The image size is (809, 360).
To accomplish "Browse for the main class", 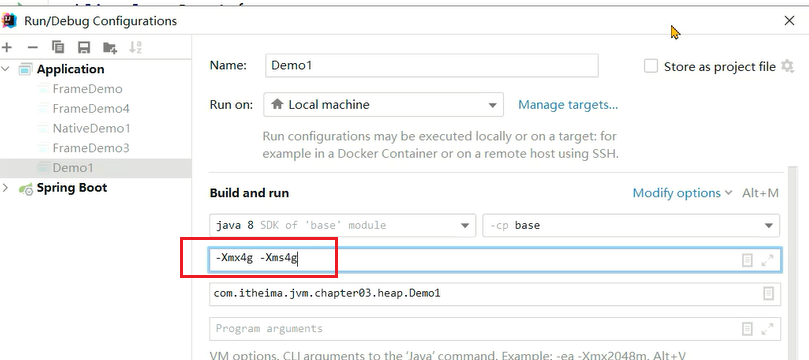I will tap(768, 294).
